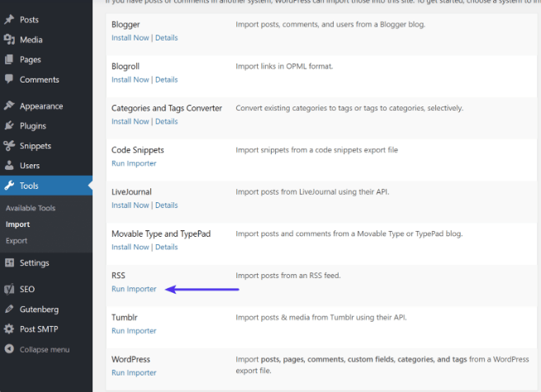This screenshot has width=541, height=392.
Task: View Details for LiveJournal importer
Action: click(167, 205)
